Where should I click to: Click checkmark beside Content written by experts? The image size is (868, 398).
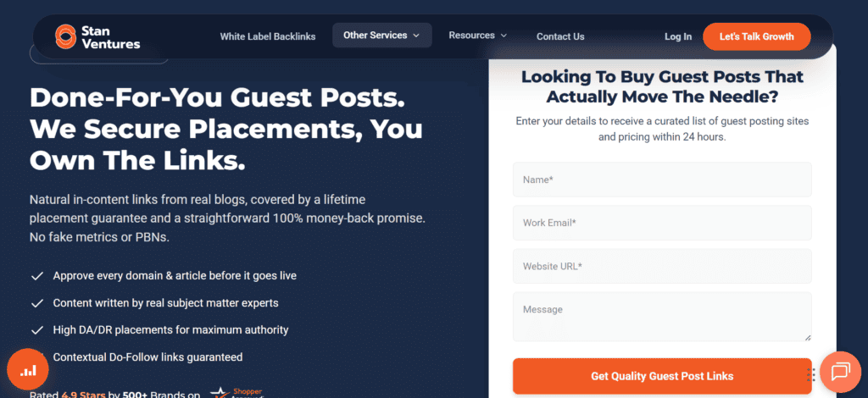37,303
